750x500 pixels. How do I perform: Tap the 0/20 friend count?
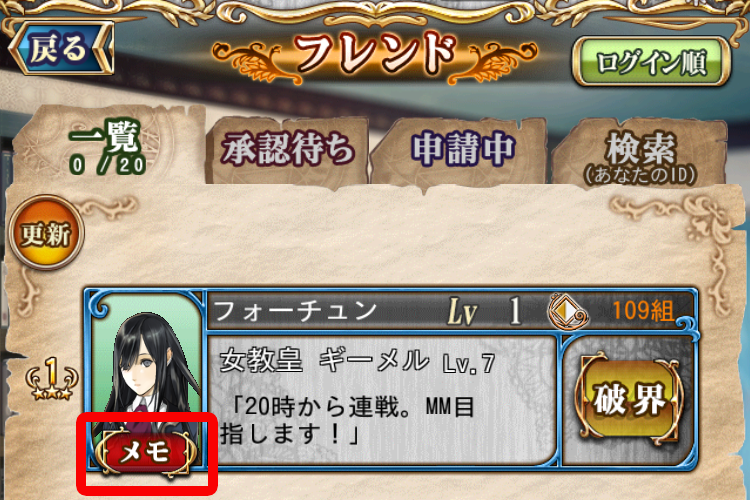pos(107,166)
